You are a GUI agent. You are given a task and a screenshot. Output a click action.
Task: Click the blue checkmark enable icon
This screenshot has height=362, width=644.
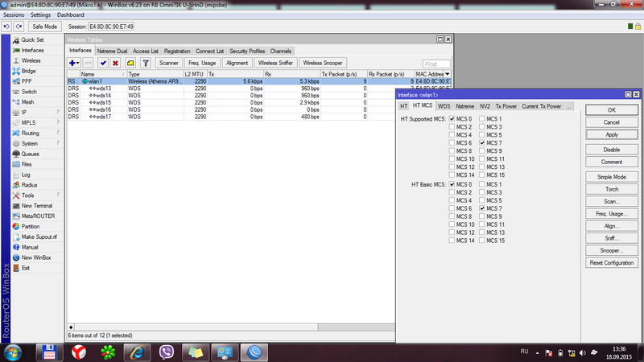103,64
